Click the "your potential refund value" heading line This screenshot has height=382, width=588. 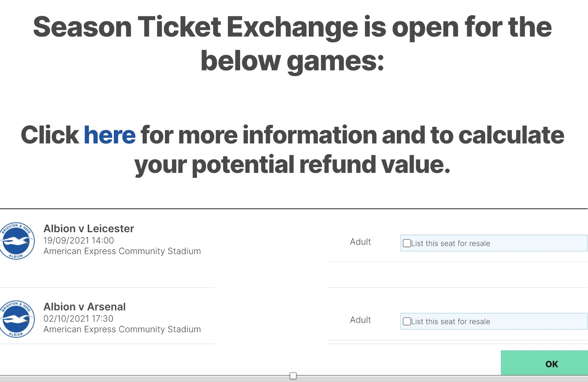click(292, 165)
